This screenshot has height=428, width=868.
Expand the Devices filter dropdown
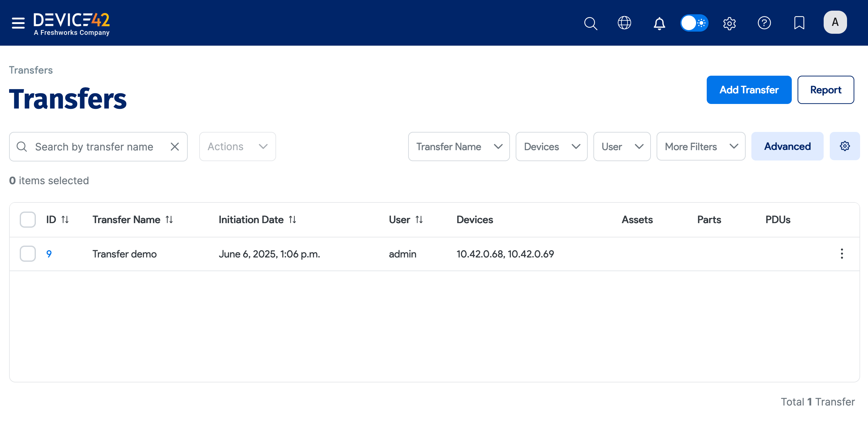[551, 147]
